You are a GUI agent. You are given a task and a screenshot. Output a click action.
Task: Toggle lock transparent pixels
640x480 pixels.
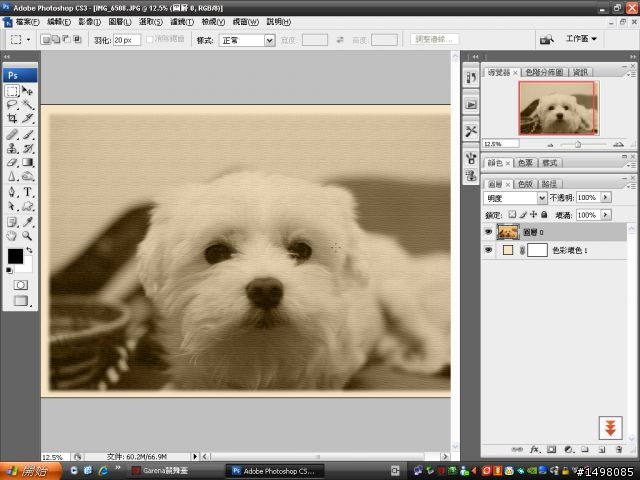click(512, 214)
